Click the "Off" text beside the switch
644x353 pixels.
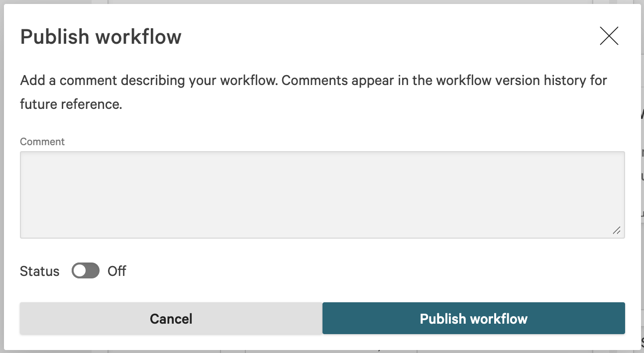(x=117, y=271)
